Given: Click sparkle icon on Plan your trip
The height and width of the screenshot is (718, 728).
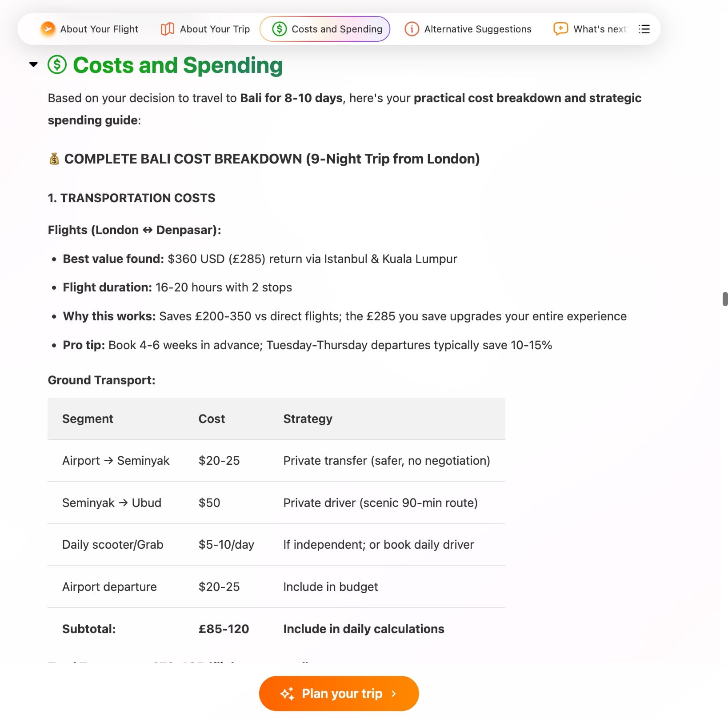Looking at the screenshot, I should 287,694.
